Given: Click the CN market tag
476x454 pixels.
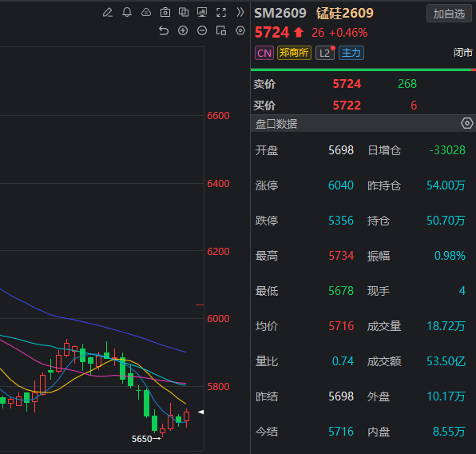Looking at the screenshot, I should (264, 53).
